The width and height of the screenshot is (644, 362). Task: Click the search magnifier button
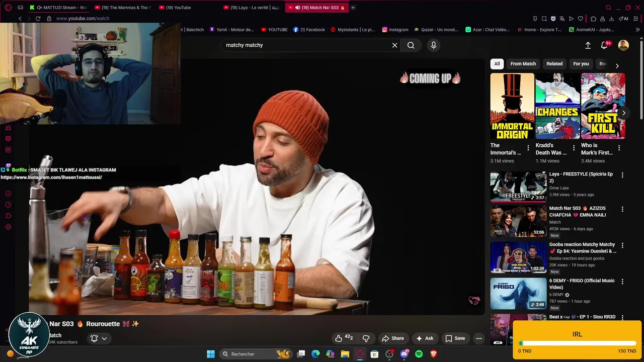pos(411,45)
